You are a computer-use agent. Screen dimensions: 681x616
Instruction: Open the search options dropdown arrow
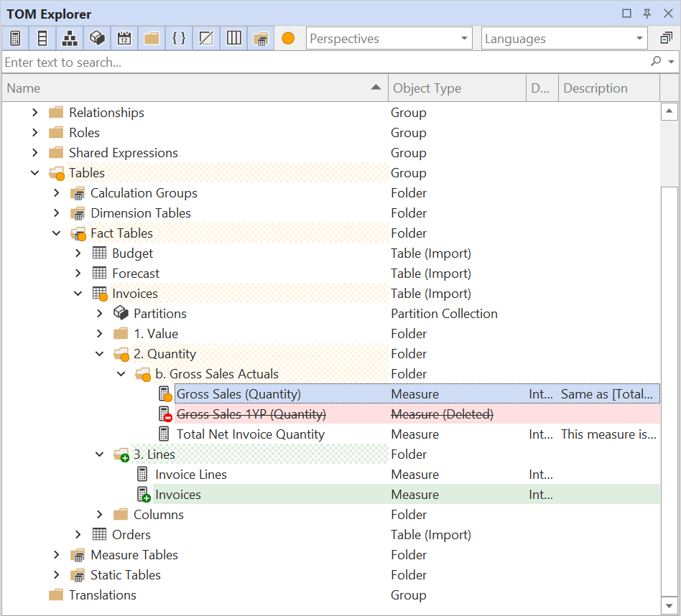tap(671, 62)
